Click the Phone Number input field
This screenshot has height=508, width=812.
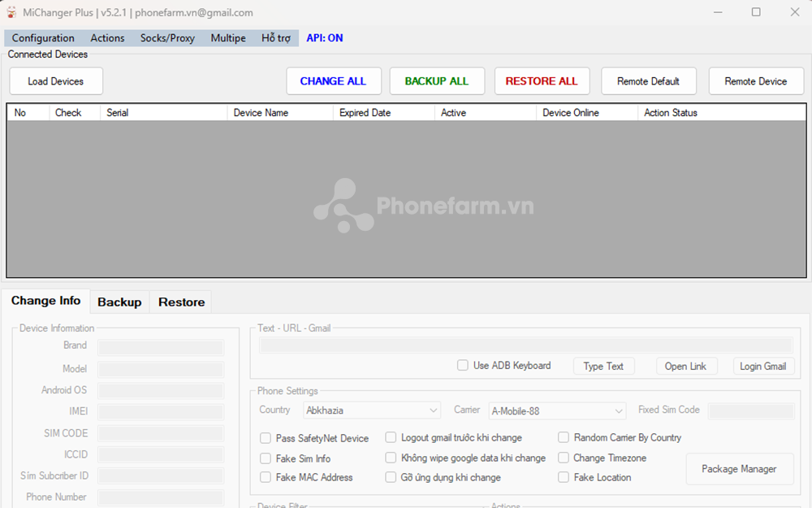click(161, 497)
